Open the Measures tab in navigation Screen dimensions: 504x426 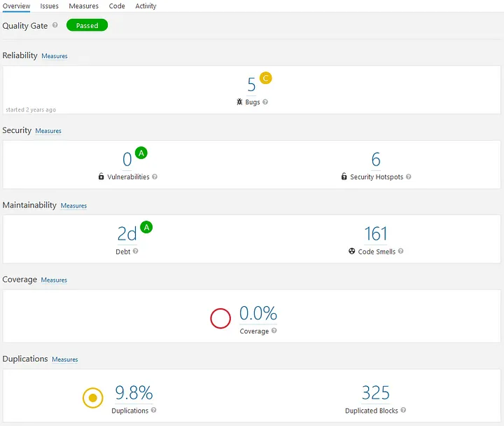(83, 6)
